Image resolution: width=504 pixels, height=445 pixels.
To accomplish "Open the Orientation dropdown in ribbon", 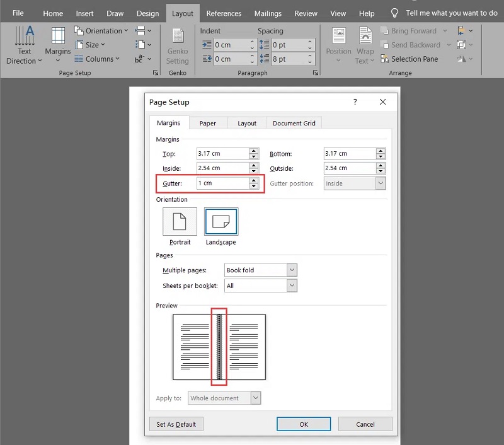I will (x=101, y=31).
